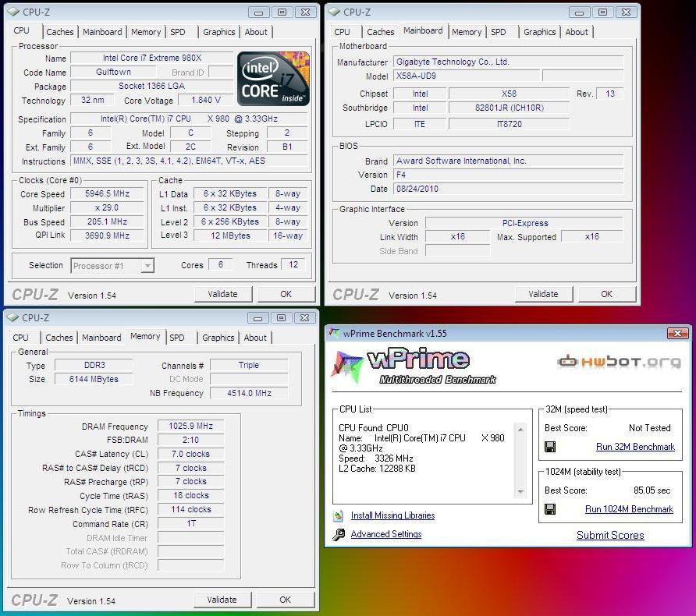Click the processor Name field Core i7 Extreme 980X
Viewport: 696px width, 616px height.
[x=152, y=58]
